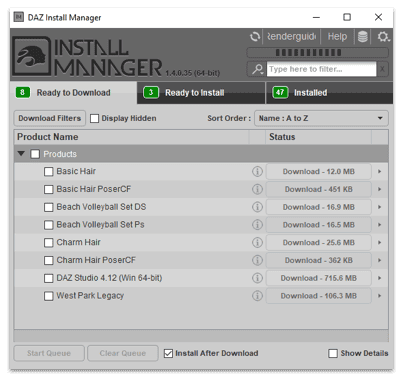The image size is (402, 377).
Task: Download DAZ Studio 4.12 715.6 MB
Action: point(319,278)
